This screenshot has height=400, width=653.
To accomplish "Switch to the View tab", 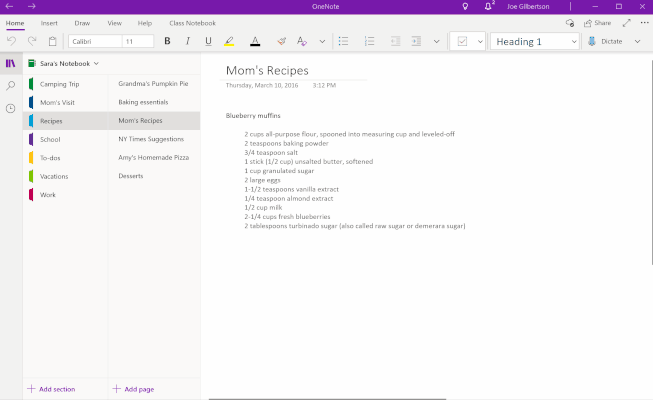I will 115,23.
